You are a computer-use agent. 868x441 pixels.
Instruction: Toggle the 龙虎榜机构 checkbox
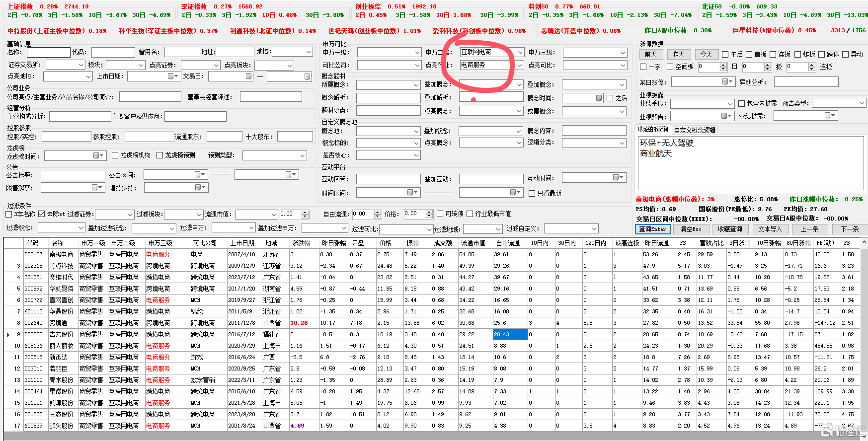pos(115,155)
